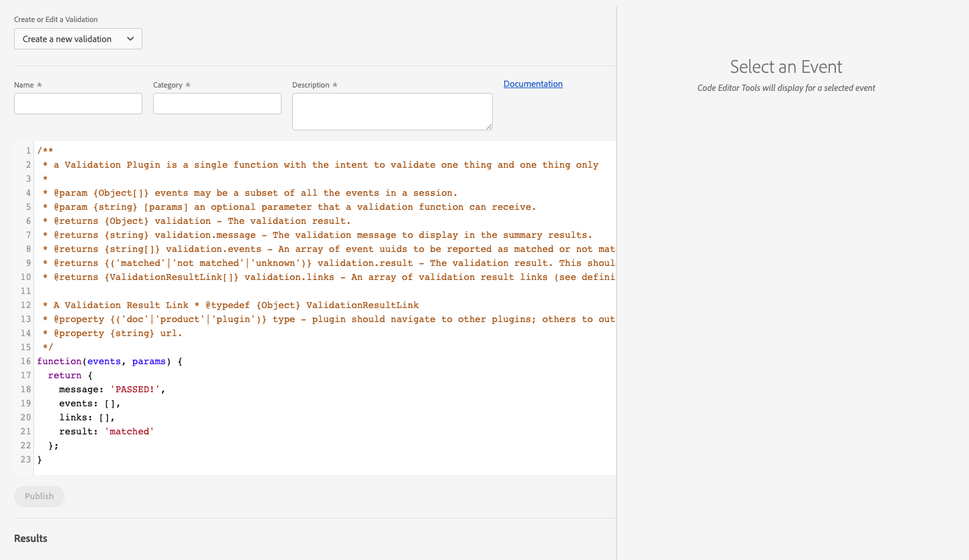
Task: Open the Documentation link
Action: point(532,84)
